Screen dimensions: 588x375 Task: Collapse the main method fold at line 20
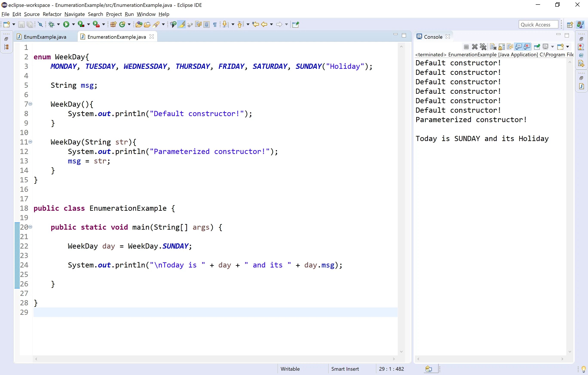tap(30, 227)
